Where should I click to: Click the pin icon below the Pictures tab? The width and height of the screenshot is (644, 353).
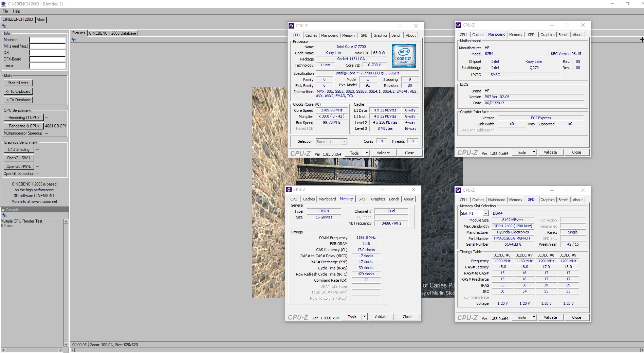(74, 40)
